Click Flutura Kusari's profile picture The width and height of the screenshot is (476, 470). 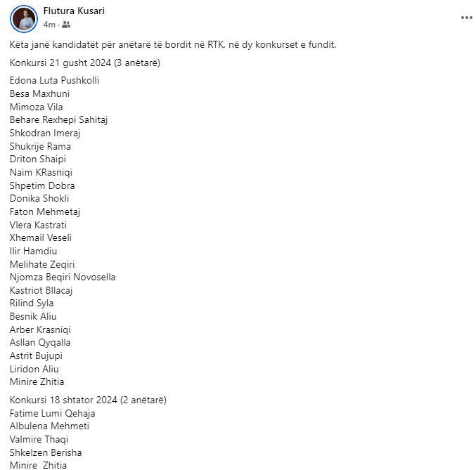[x=24, y=18]
